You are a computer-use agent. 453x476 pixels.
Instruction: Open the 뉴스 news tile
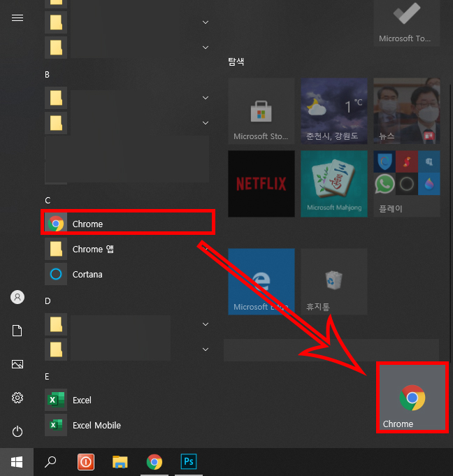pyautogui.click(x=407, y=111)
